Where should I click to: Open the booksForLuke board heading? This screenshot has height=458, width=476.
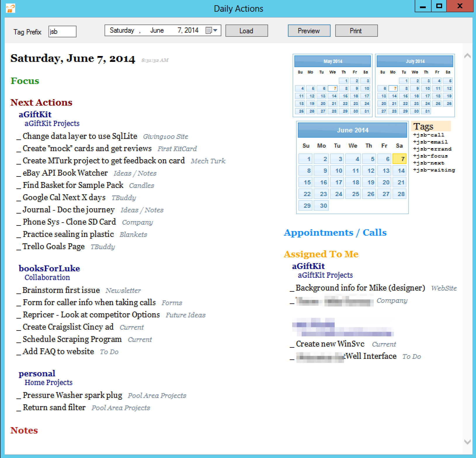49,268
